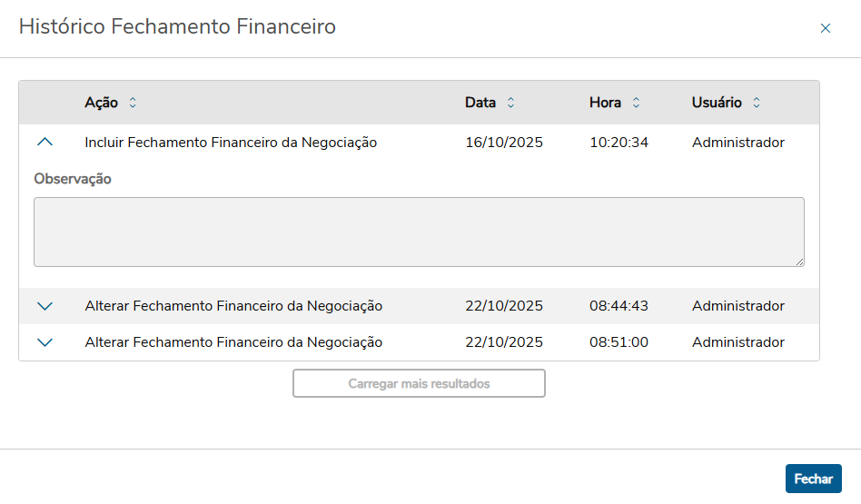Screen dimensions: 861x504
Task: Click the Hora column sort icon
Action: click(x=636, y=104)
